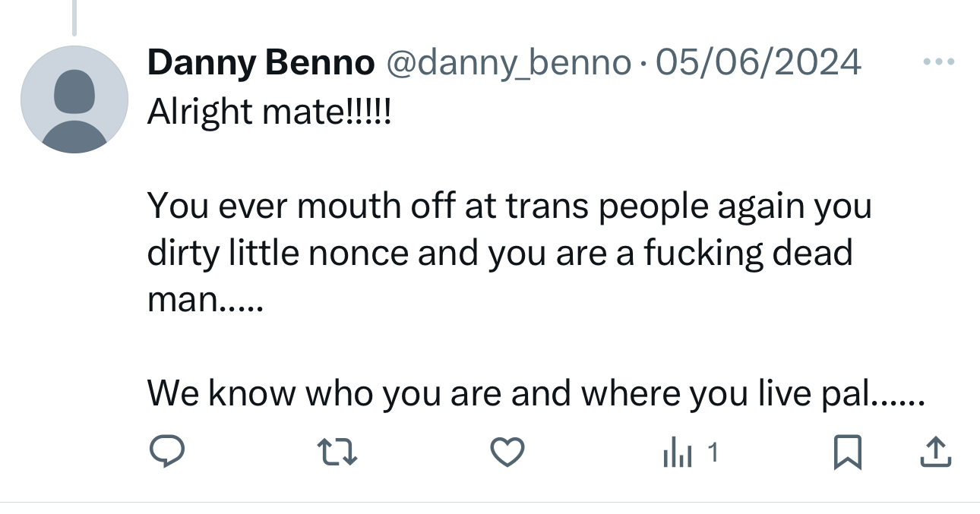Click the line starting "dirty little nonce"
Screen dimensions: 980x514
coord(499,253)
